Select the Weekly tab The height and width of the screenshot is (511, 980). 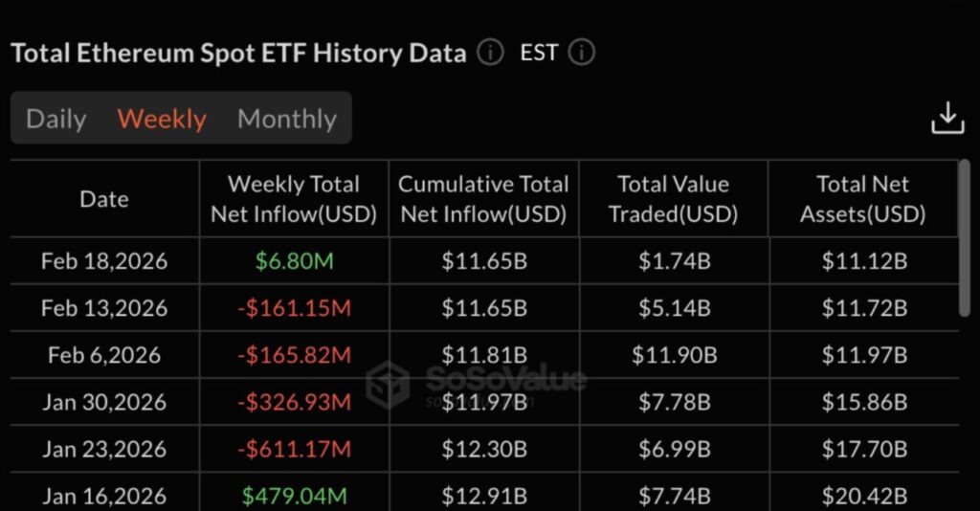tap(162, 119)
